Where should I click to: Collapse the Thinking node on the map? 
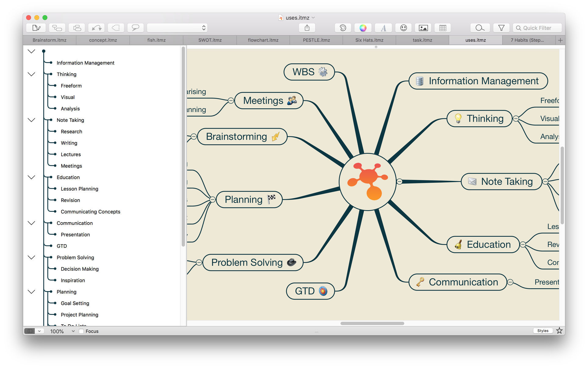[516, 119]
